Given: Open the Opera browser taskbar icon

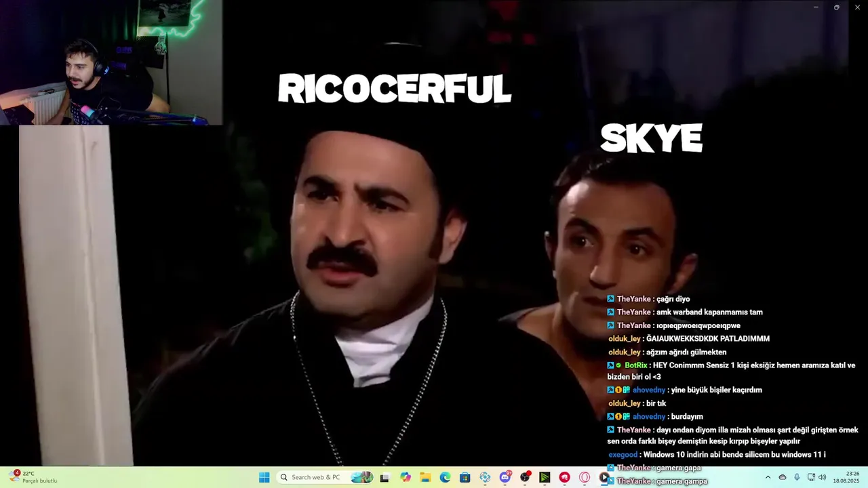Looking at the screenshot, I should 585,477.
